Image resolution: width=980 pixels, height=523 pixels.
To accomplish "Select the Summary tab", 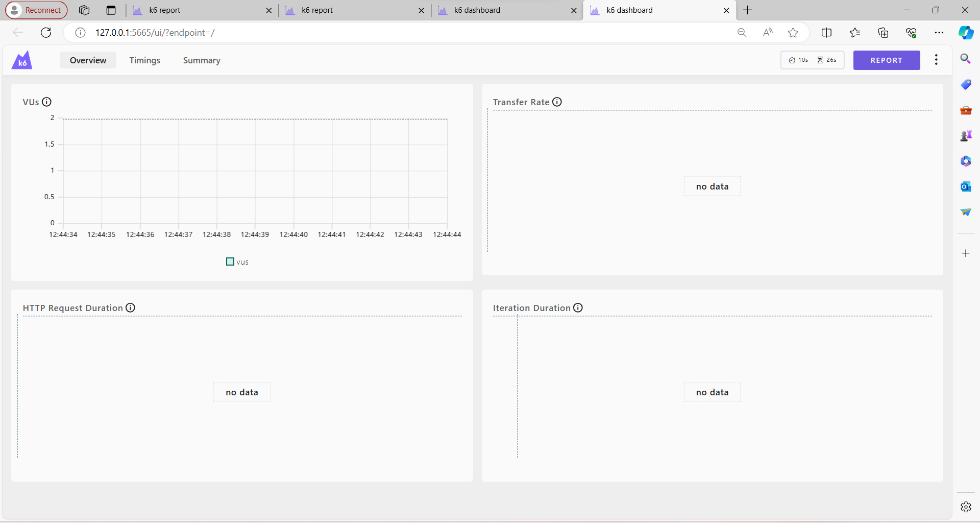I will coord(201,60).
